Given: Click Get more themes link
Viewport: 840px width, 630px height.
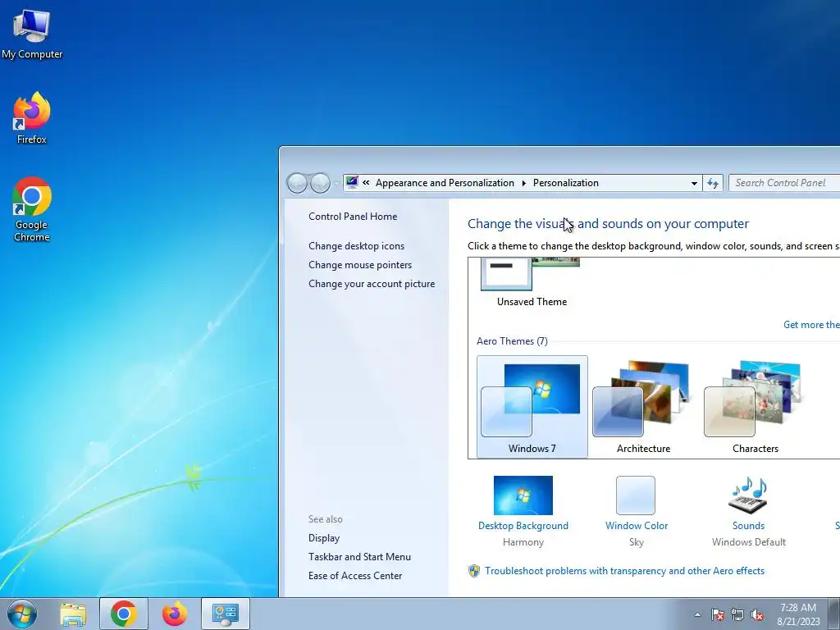Looking at the screenshot, I should 811,325.
